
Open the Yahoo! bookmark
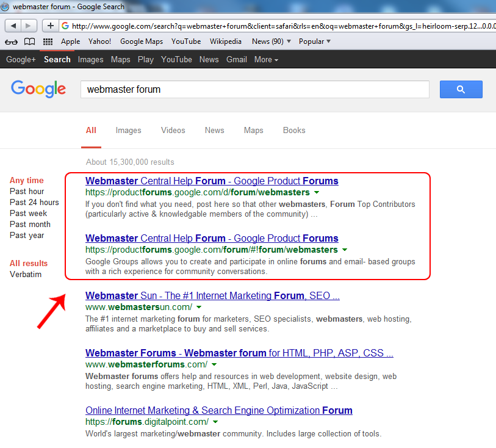[99, 42]
